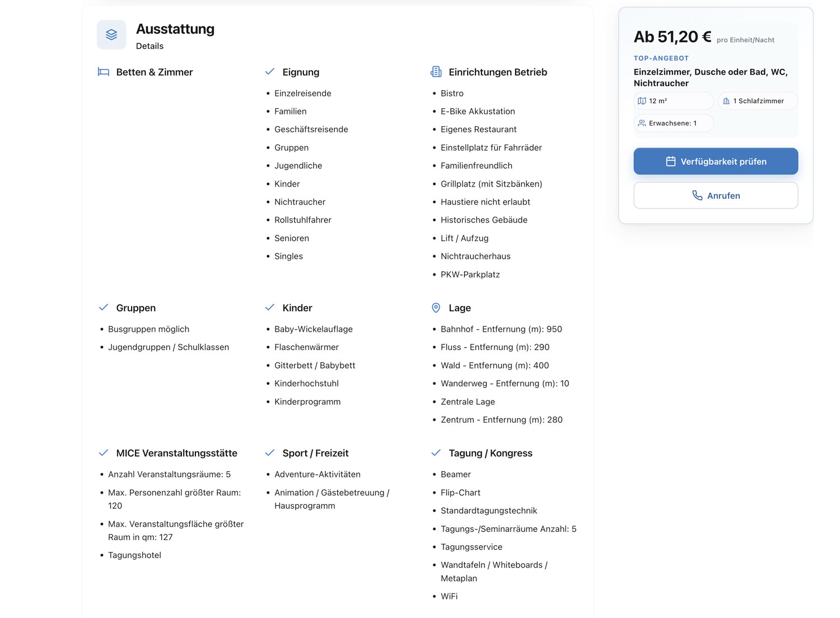Click the checkmark icon next to Tagung / Kongress

(436, 453)
